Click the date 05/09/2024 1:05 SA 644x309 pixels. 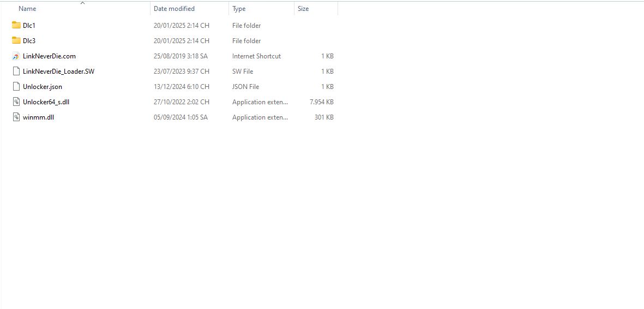click(x=180, y=117)
